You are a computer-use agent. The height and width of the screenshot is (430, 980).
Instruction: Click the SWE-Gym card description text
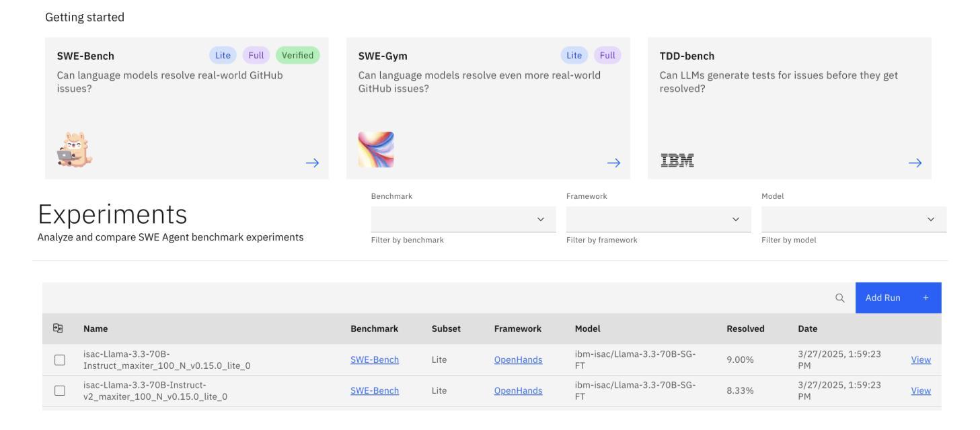tap(480, 81)
